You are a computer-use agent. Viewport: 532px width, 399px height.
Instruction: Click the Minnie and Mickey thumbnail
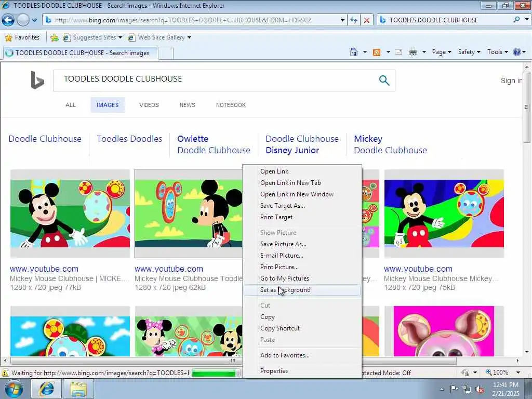coord(189,331)
